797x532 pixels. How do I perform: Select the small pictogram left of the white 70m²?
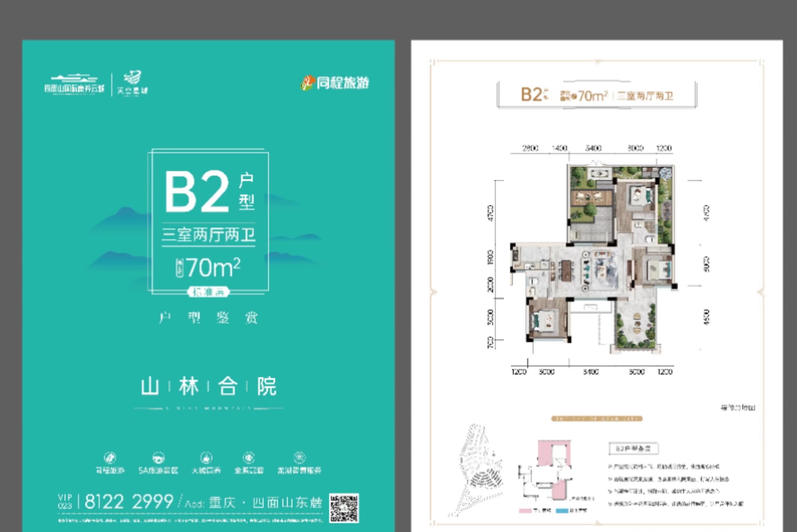pos(179,268)
